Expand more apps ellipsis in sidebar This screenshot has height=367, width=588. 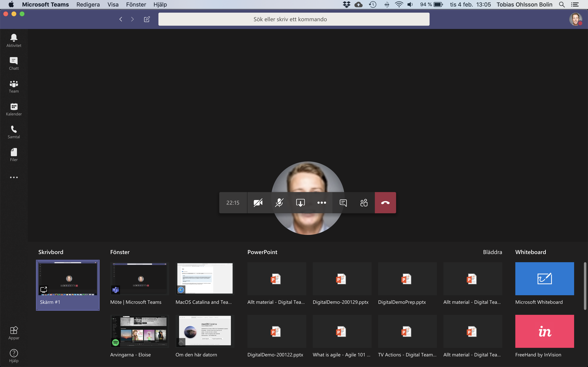(x=14, y=177)
